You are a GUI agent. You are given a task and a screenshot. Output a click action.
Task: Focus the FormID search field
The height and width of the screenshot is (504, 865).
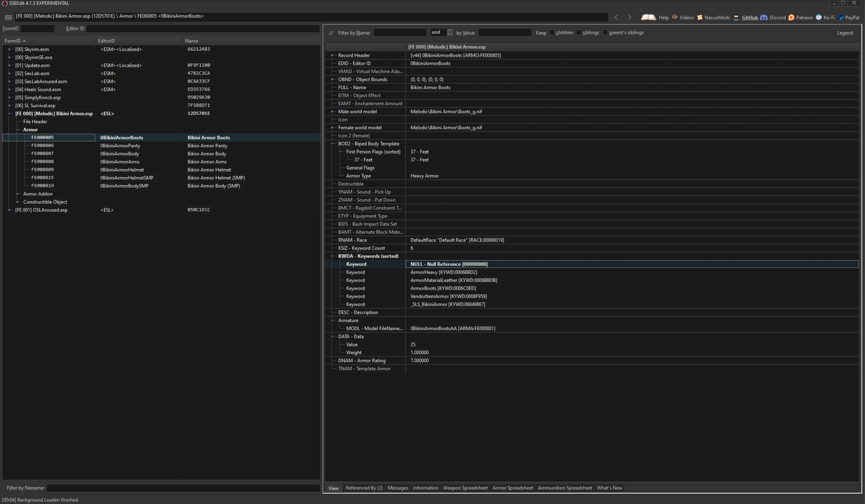(37, 28)
